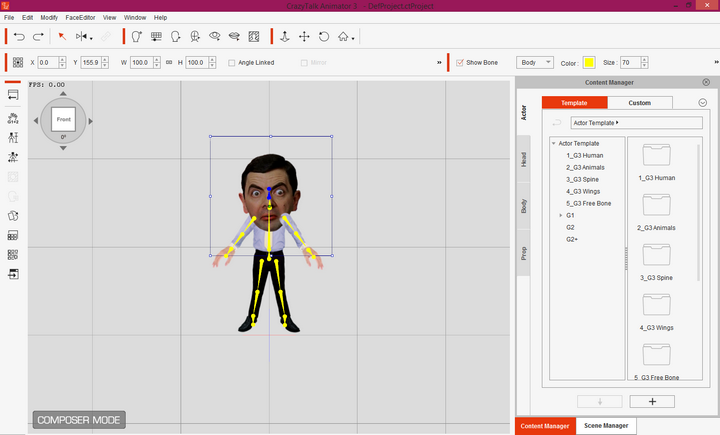The width and height of the screenshot is (720, 435).
Task: Switch to the Scene Manager tab
Action: [x=606, y=426]
